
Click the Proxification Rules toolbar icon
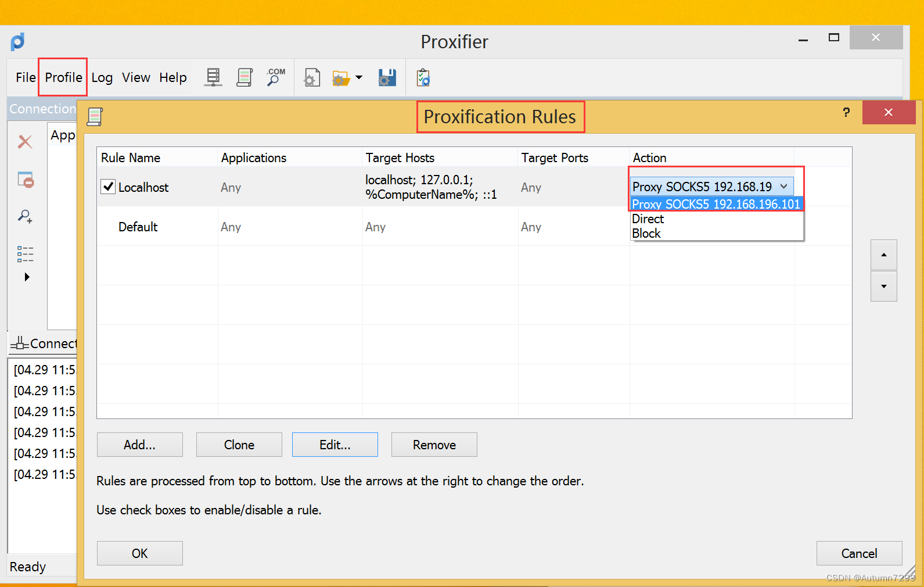pos(245,77)
